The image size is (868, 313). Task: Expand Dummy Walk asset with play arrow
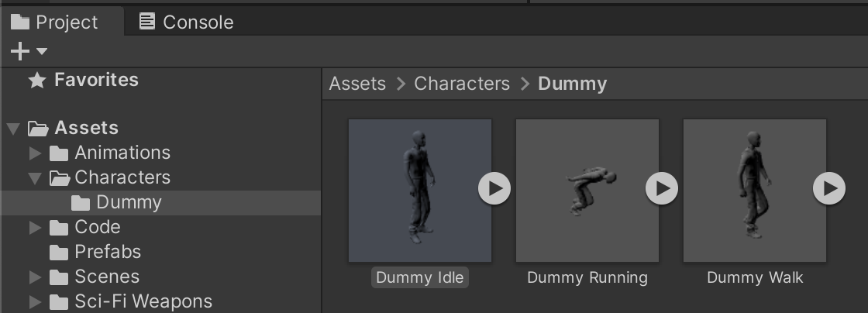pos(829,188)
